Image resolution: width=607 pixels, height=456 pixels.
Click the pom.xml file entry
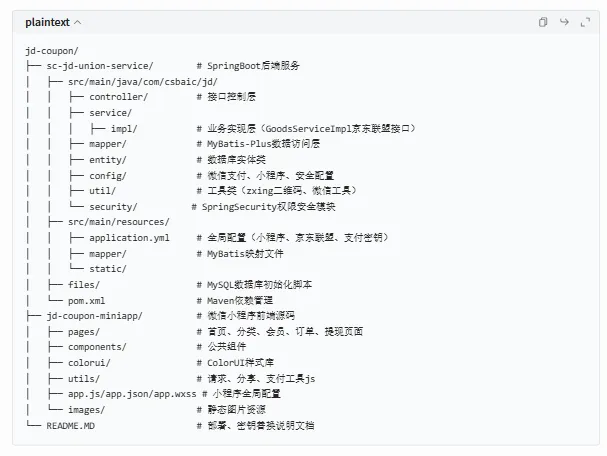pyautogui.click(x=86, y=301)
